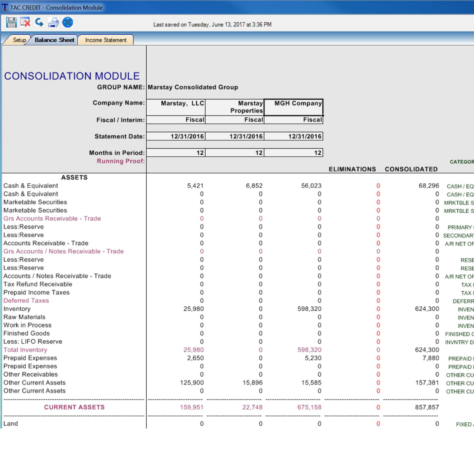Click the 'Other Receivables' row label

coord(30,374)
